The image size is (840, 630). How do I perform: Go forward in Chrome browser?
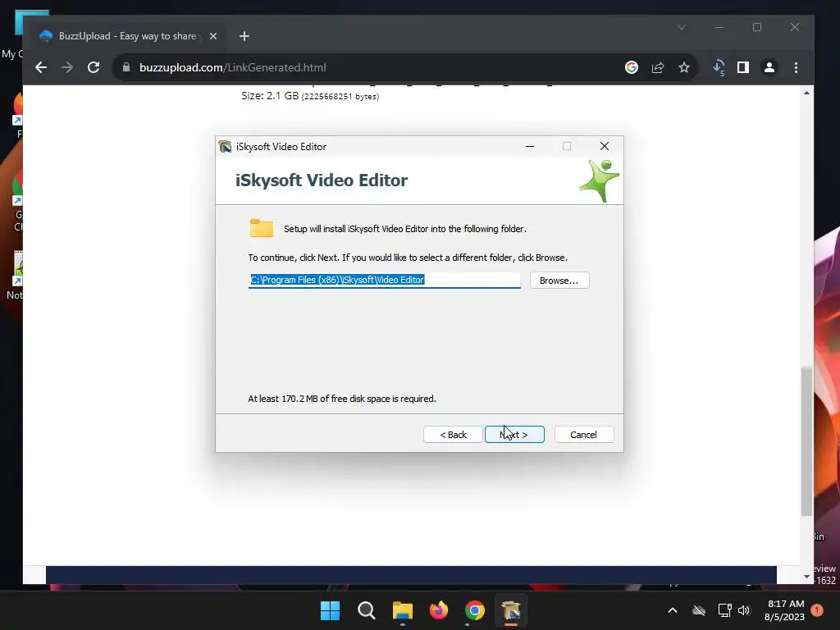tap(67, 67)
